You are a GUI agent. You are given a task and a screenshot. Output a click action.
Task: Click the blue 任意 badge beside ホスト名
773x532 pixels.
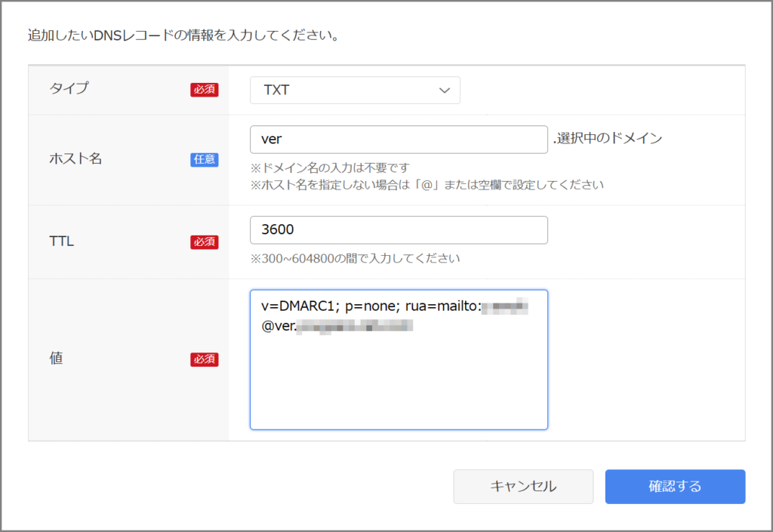[204, 160]
